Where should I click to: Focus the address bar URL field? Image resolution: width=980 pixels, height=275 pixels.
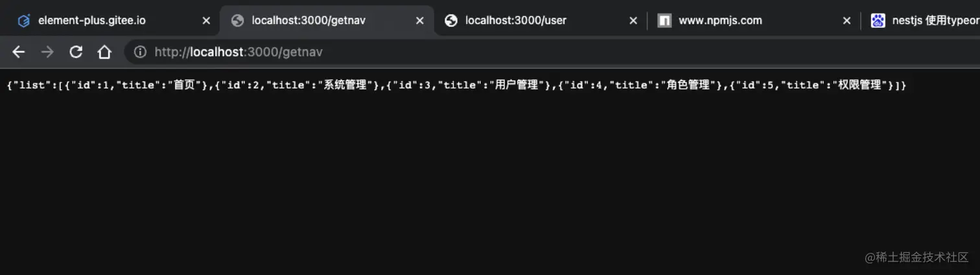(x=551, y=52)
